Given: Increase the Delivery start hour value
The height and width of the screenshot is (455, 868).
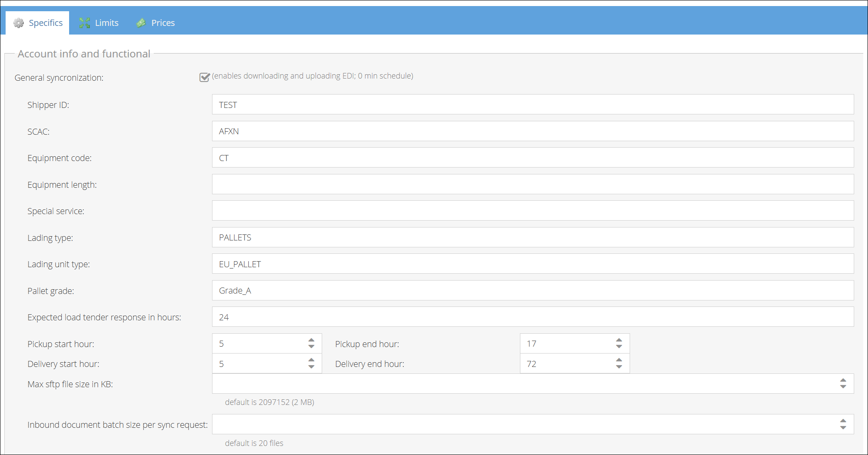Looking at the screenshot, I should (x=311, y=360).
